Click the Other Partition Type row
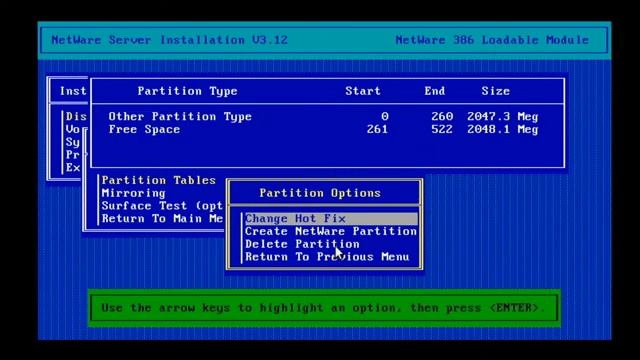The width and height of the screenshot is (640, 360). [323, 117]
